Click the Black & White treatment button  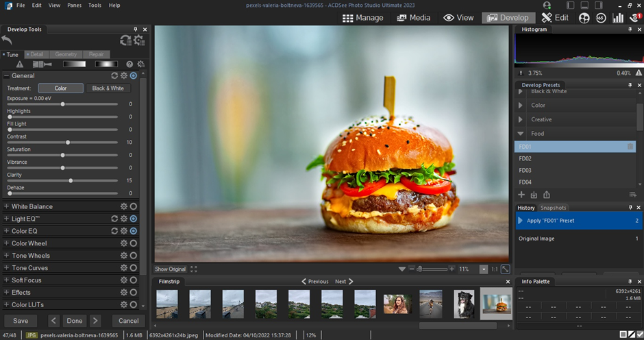click(x=108, y=88)
